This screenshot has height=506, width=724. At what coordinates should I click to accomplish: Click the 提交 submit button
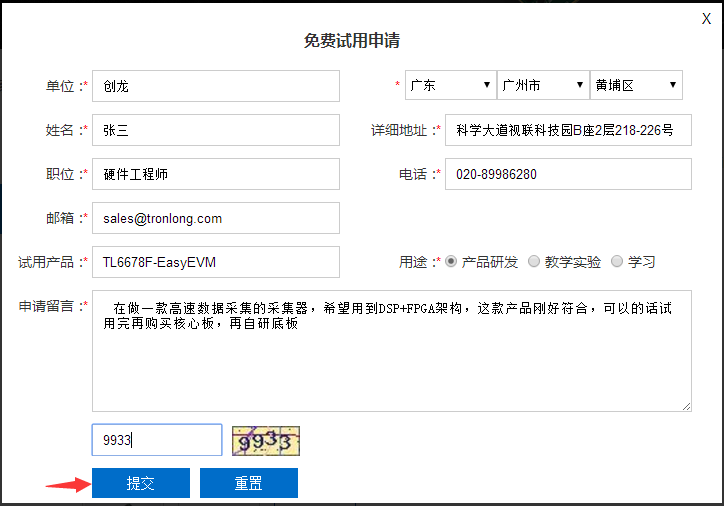coord(141,483)
